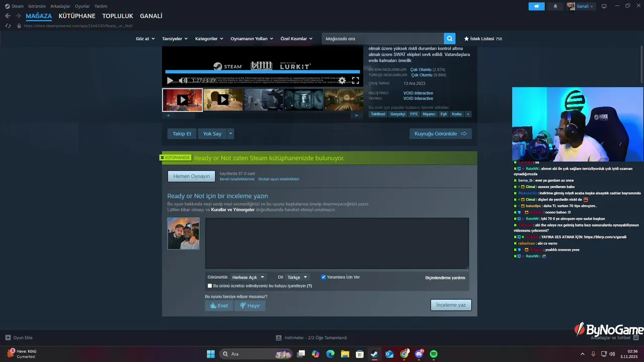The height and width of the screenshot is (362, 644).
Task: Open the Steam announcements megaphone icon
Action: pyautogui.click(x=536, y=6)
